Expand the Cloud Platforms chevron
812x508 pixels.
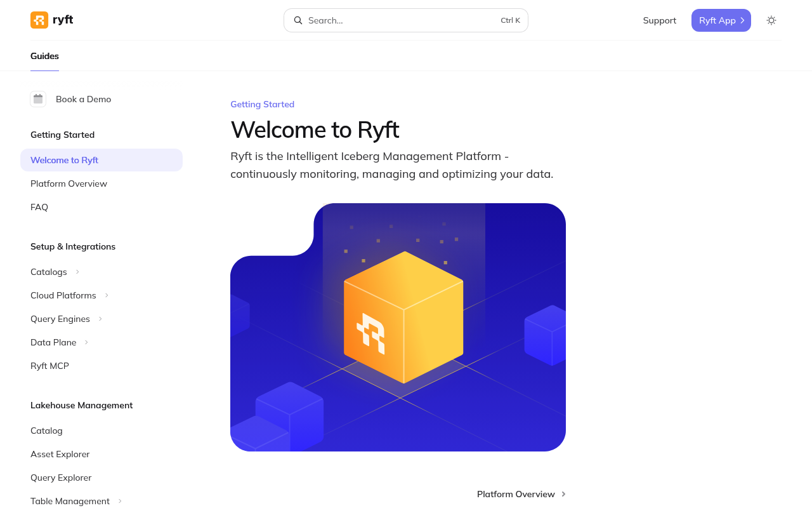(107, 295)
